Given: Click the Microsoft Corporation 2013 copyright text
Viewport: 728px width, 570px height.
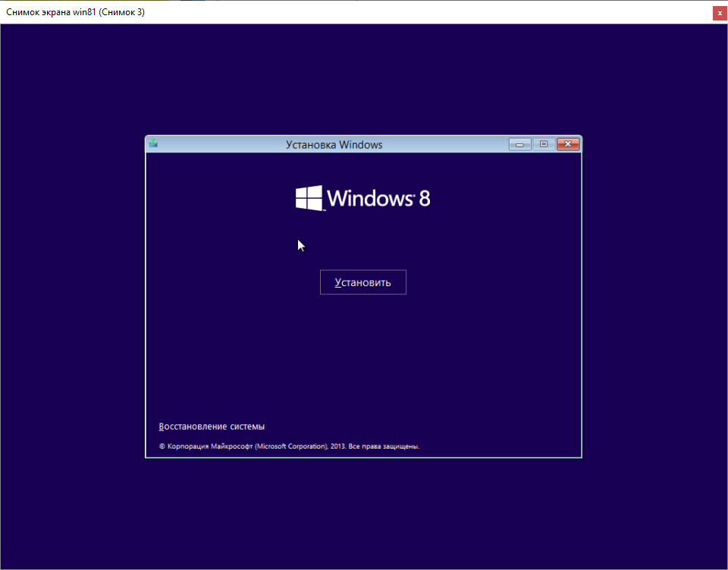Looking at the screenshot, I should click(x=289, y=446).
